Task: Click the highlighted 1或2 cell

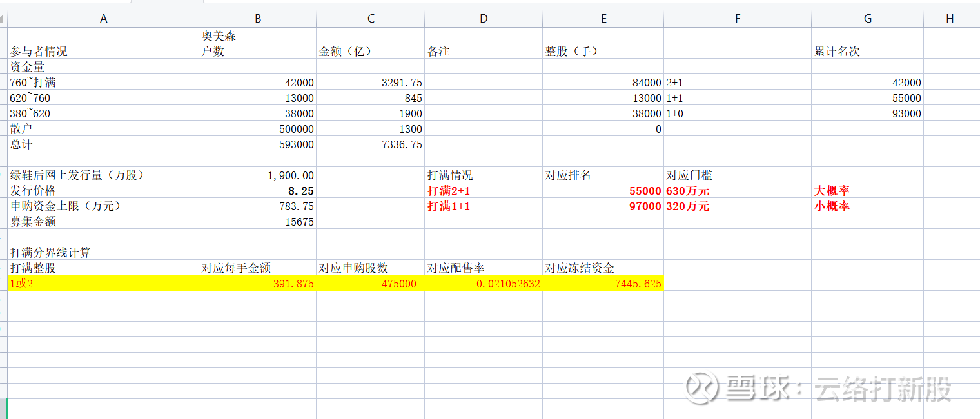Action: (x=103, y=283)
